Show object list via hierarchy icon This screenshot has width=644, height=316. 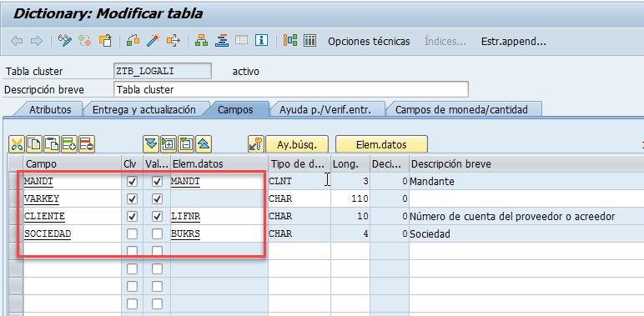[x=201, y=41]
